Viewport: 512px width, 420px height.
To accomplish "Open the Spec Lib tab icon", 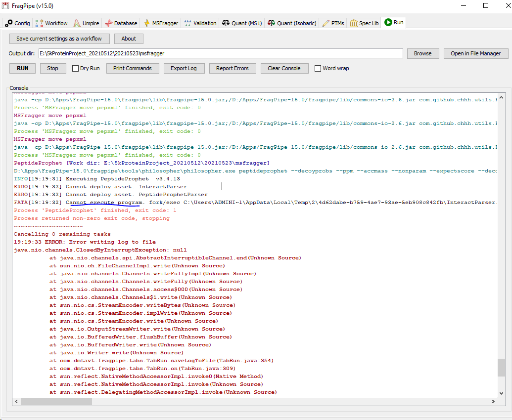I will [x=353, y=23].
